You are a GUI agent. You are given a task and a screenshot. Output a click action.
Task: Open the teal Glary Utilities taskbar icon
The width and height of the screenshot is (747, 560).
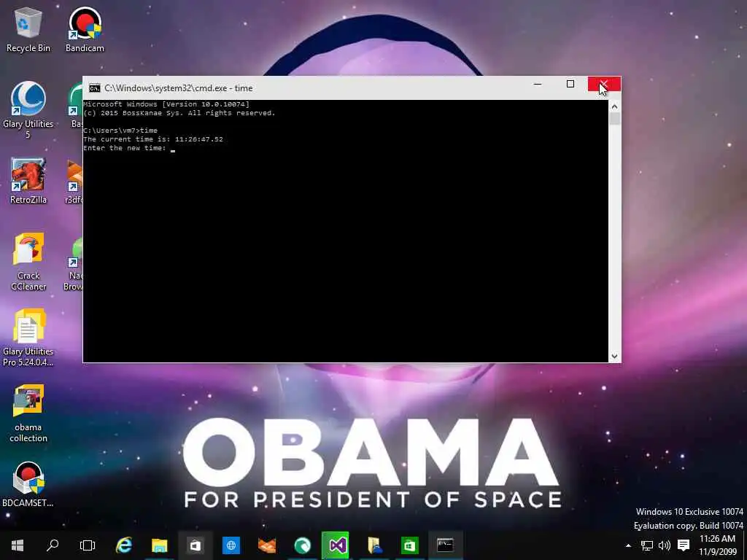303,545
